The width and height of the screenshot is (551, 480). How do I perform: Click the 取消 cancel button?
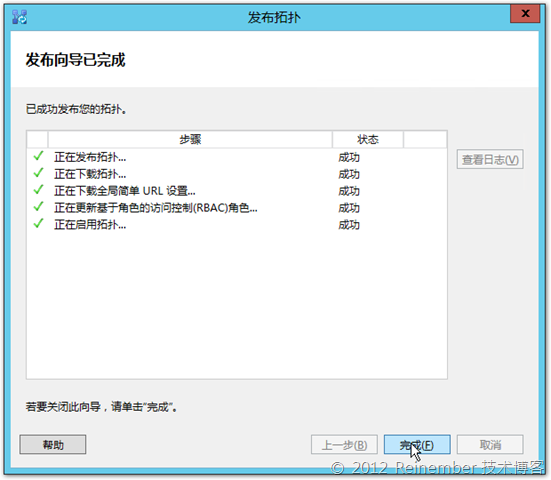490,445
